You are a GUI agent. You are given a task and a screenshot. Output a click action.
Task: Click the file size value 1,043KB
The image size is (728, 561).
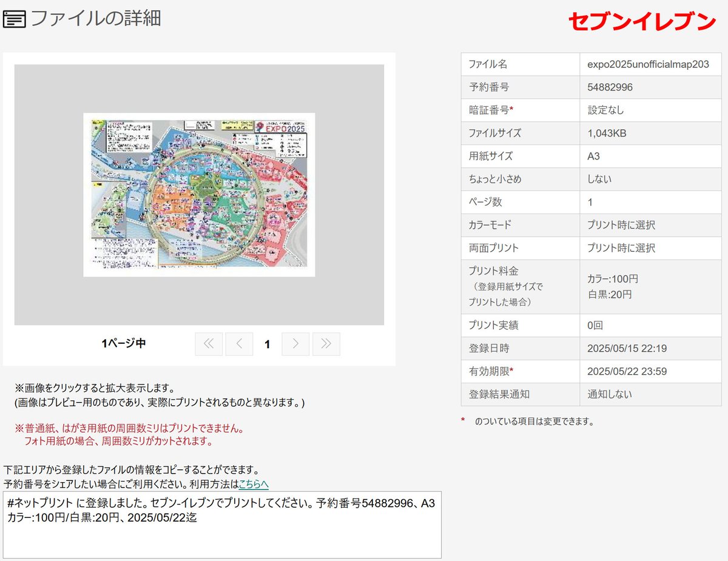click(x=607, y=133)
